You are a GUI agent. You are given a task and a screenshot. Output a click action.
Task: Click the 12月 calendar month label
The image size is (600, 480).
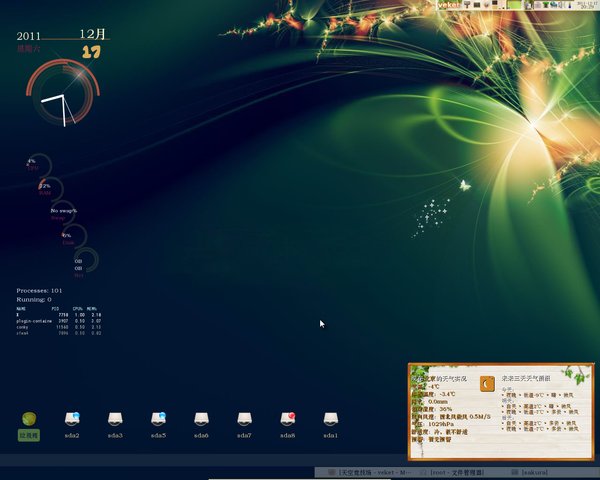(93, 34)
